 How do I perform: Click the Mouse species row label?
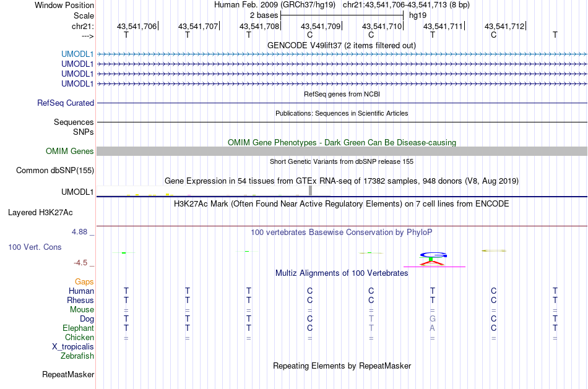82,310
